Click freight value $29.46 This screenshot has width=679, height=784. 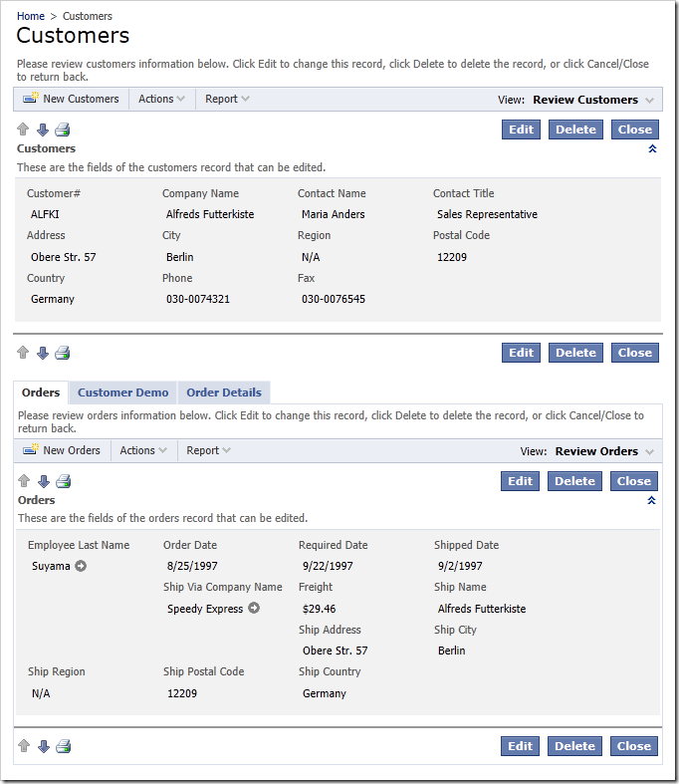[319, 609]
